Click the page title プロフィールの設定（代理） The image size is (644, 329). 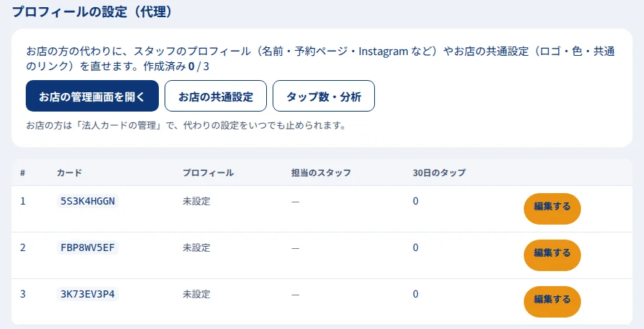pyautogui.click(x=92, y=11)
